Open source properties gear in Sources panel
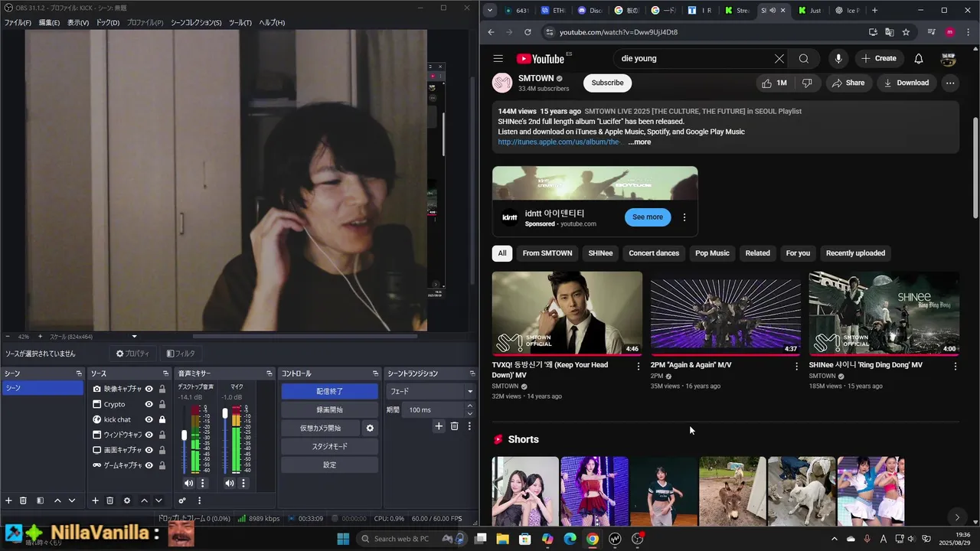This screenshot has width=980, height=551. (x=127, y=500)
